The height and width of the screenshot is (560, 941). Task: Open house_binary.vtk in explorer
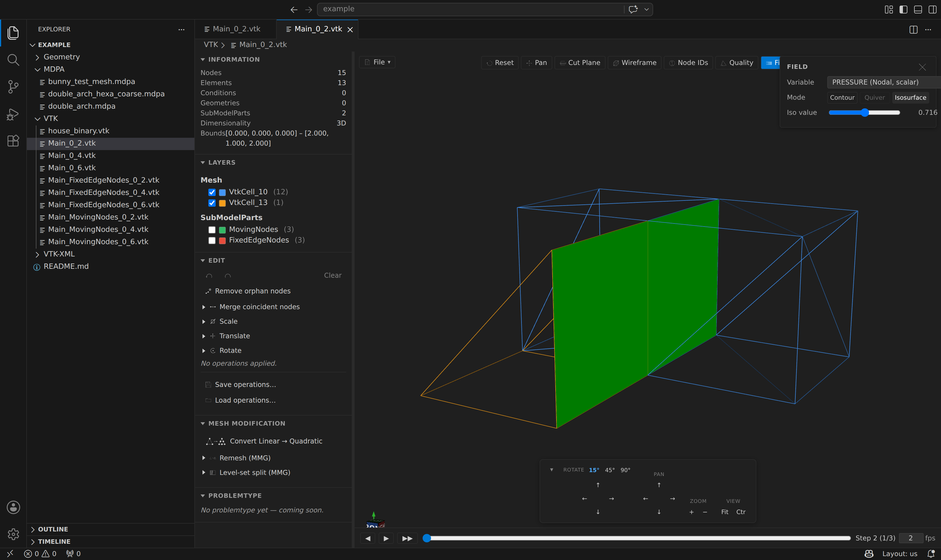click(x=78, y=131)
